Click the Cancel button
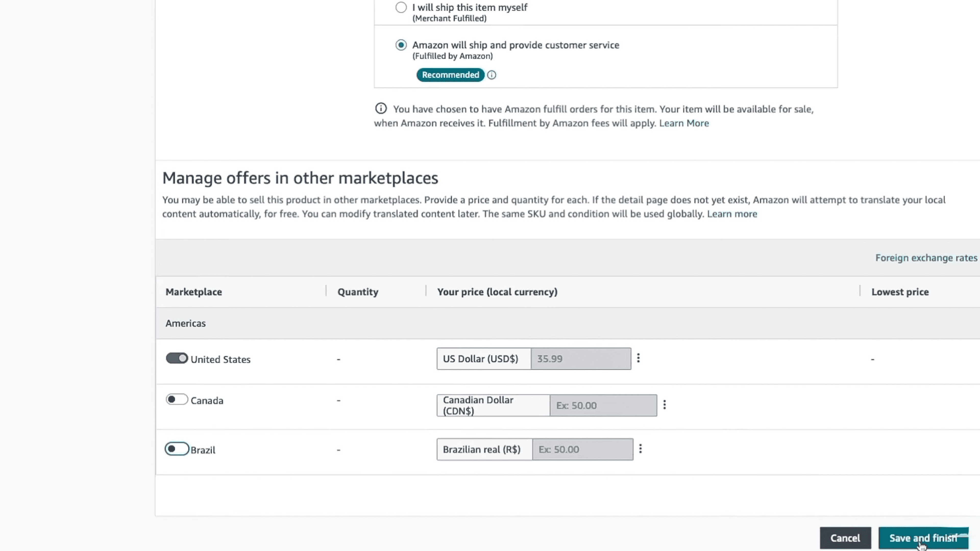This screenshot has width=980, height=551. [845, 538]
